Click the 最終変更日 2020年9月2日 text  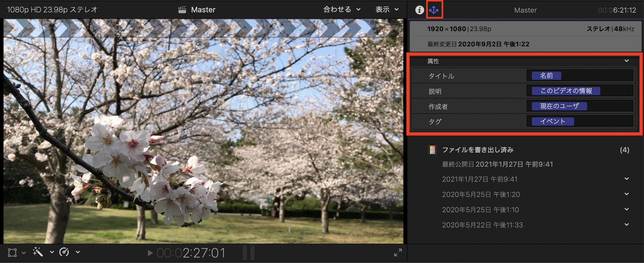click(x=478, y=44)
